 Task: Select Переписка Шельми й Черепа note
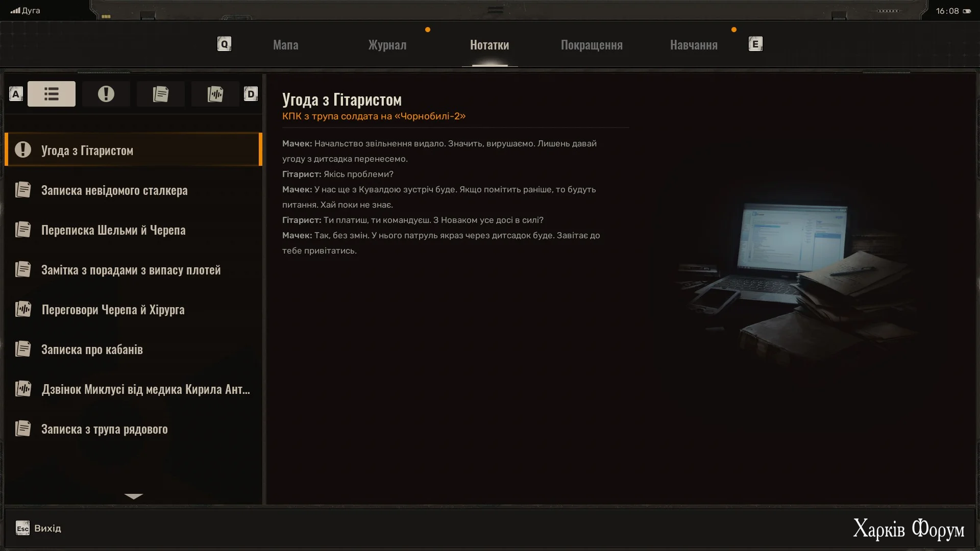[x=113, y=230]
